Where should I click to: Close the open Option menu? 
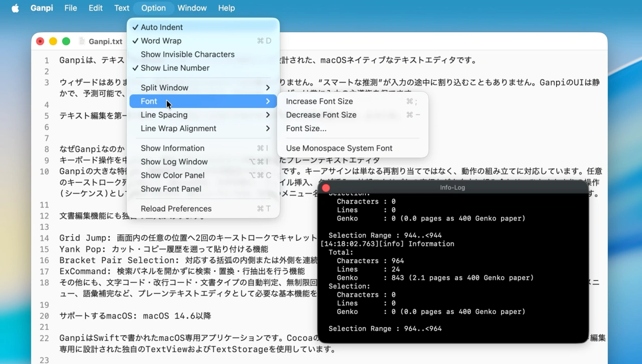(x=153, y=8)
